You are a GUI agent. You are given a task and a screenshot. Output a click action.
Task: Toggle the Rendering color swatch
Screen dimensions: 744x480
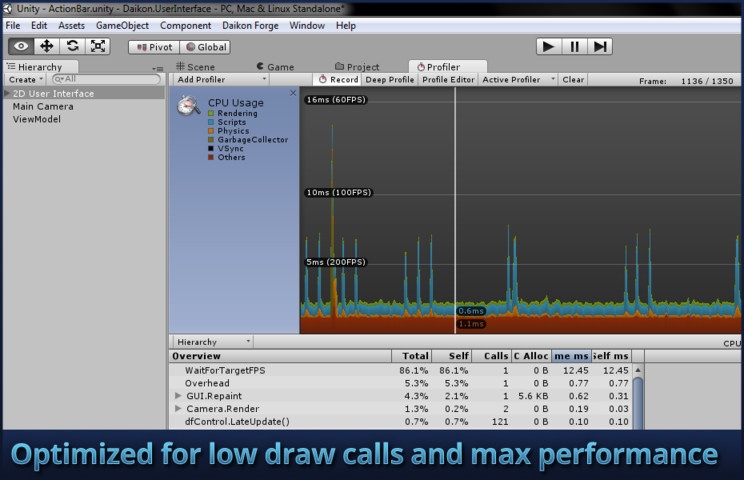click(211, 113)
